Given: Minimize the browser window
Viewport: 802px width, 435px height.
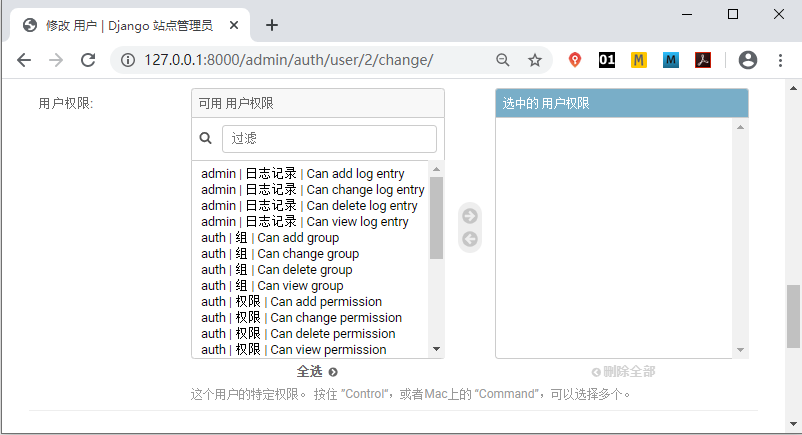Looking at the screenshot, I should click(687, 14).
